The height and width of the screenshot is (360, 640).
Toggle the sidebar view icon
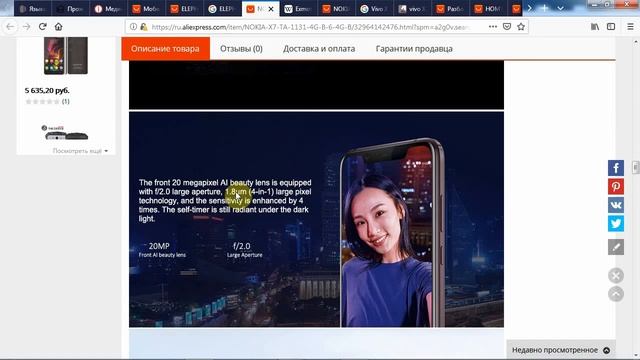click(611, 27)
